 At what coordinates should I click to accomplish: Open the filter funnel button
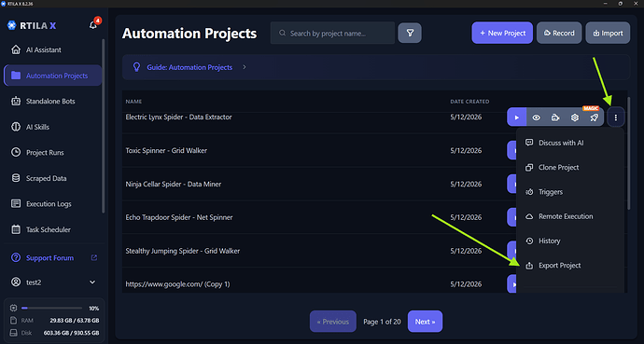click(x=410, y=34)
